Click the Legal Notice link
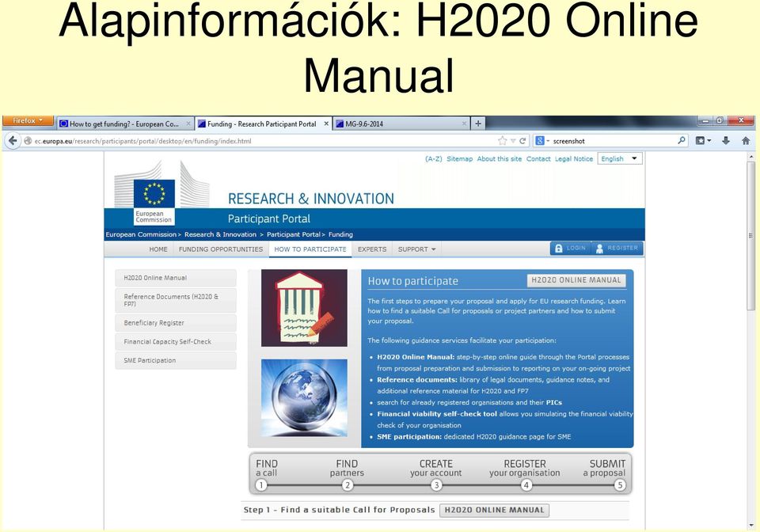 [574, 159]
